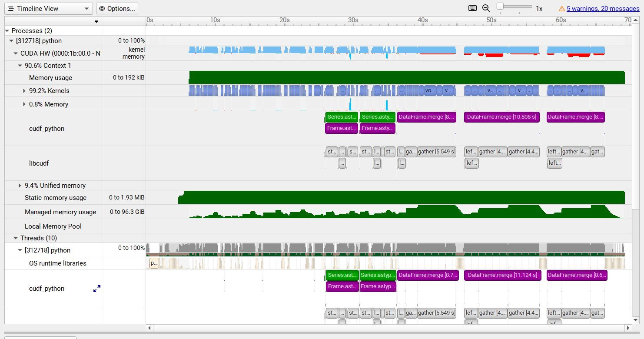Viewport: 644px width, 339px height.
Task: Expand the cudf_python row with the diagonal arrows icon
Action: (97, 288)
